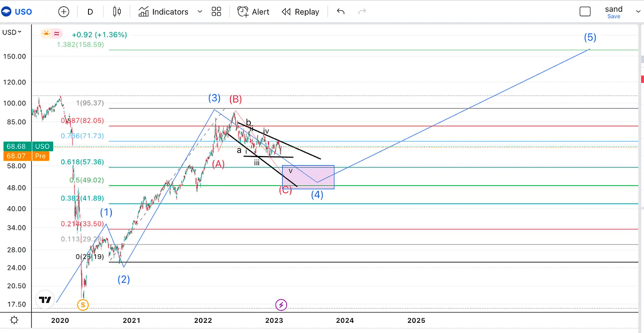Click the blue wave (2) label
The height and width of the screenshot is (333, 644).
click(x=123, y=280)
